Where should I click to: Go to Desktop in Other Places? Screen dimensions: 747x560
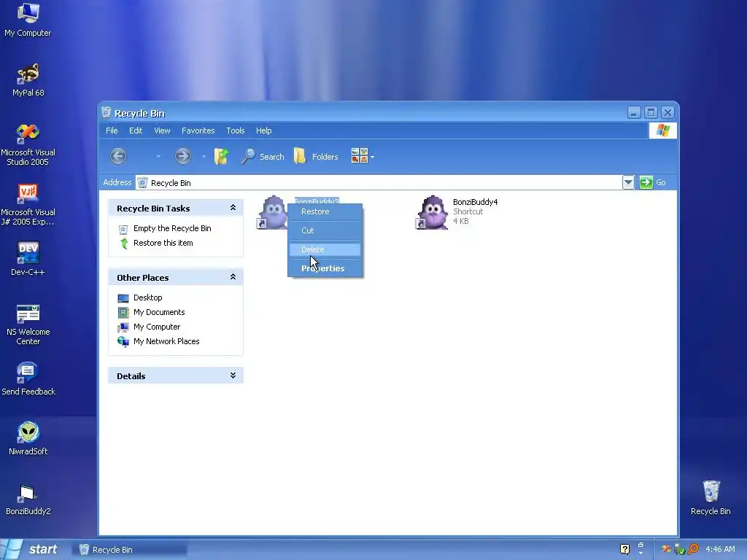(x=147, y=297)
